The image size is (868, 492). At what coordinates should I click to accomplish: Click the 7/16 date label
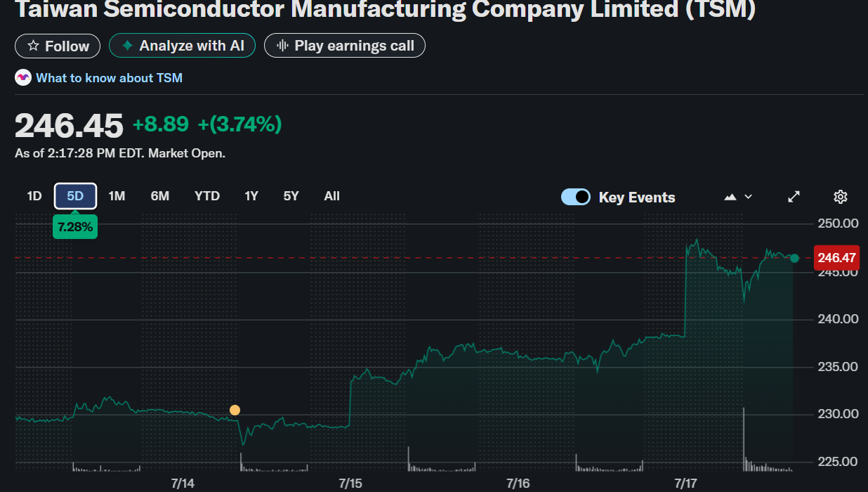518,484
